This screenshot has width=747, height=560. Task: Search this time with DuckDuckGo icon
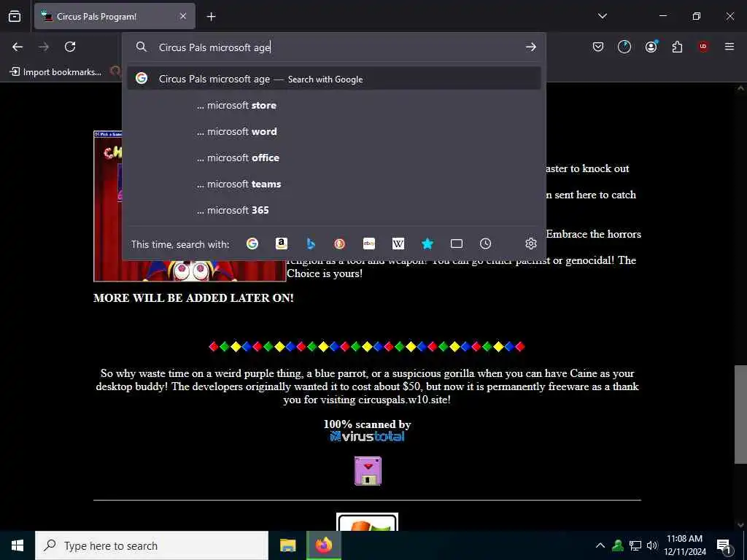coord(340,244)
